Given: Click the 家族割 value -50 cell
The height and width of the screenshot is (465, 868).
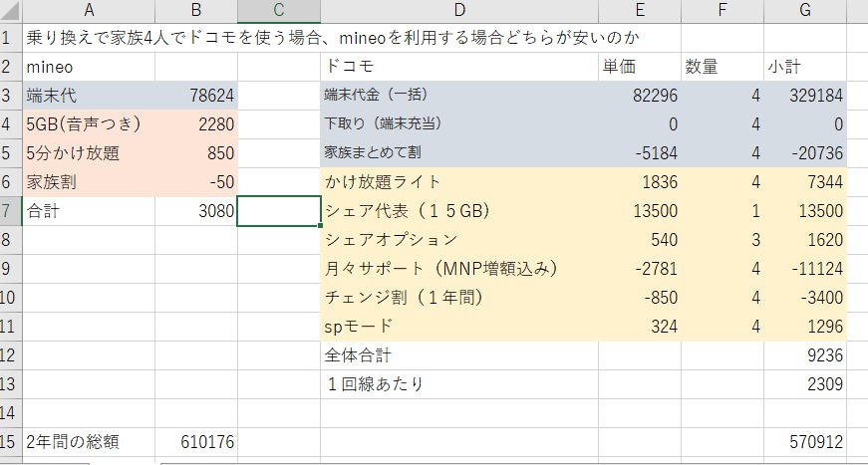Looking at the screenshot, I should [196, 182].
